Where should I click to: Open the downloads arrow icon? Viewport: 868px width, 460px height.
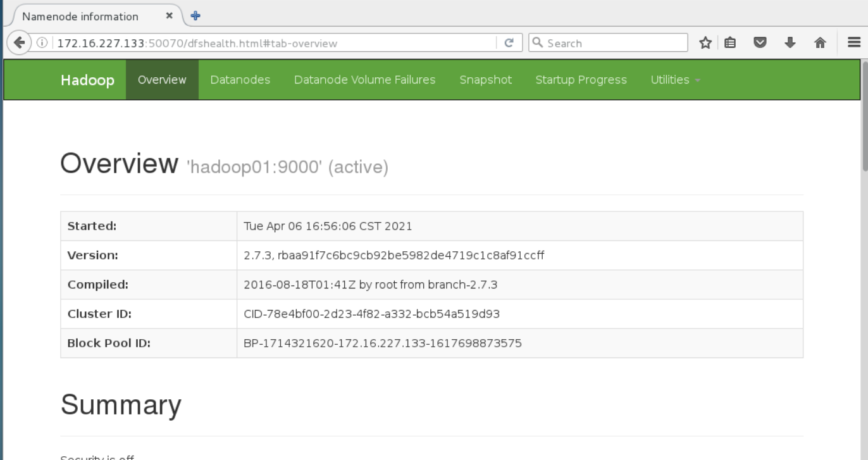790,43
